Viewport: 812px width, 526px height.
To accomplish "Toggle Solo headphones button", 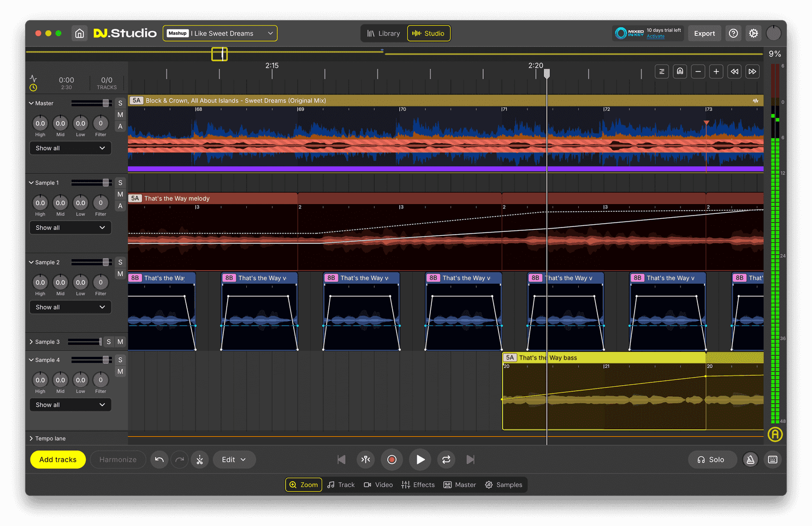I will (712, 459).
